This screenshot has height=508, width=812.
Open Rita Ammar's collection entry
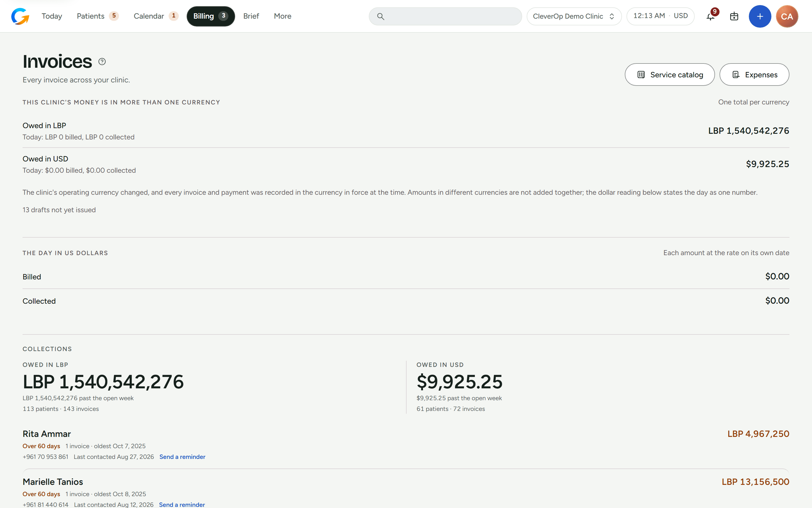406,445
